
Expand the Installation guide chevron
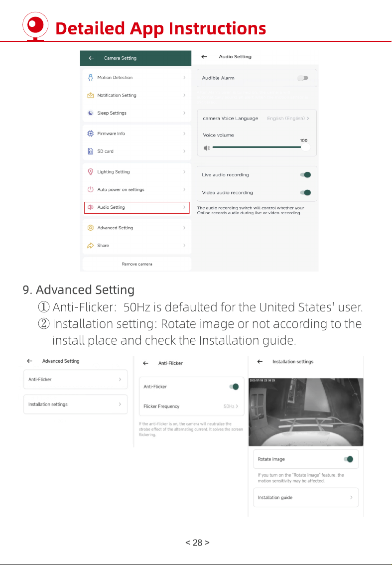[351, 497]
